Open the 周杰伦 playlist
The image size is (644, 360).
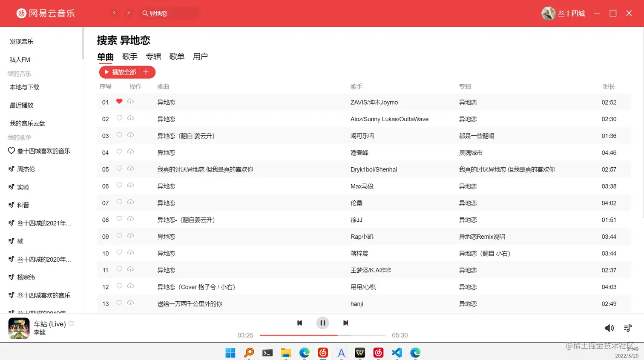point(26,169)
